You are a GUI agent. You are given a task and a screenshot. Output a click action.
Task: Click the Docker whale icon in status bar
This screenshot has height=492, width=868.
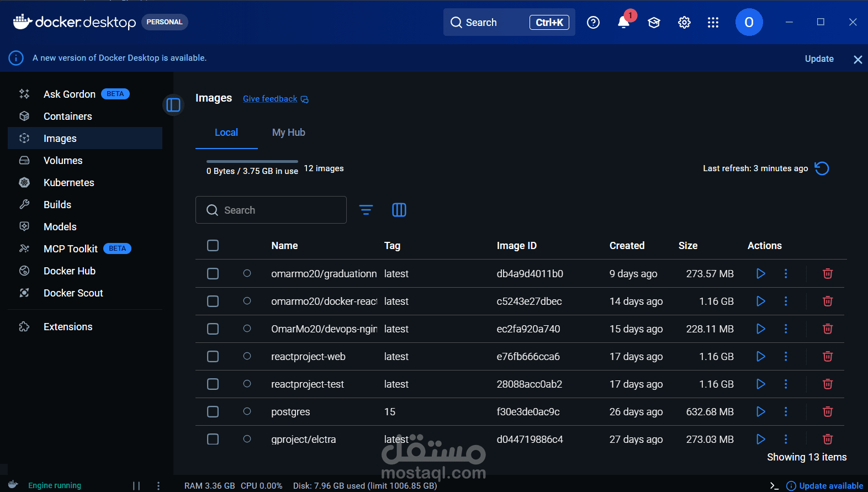coord(13,485)
